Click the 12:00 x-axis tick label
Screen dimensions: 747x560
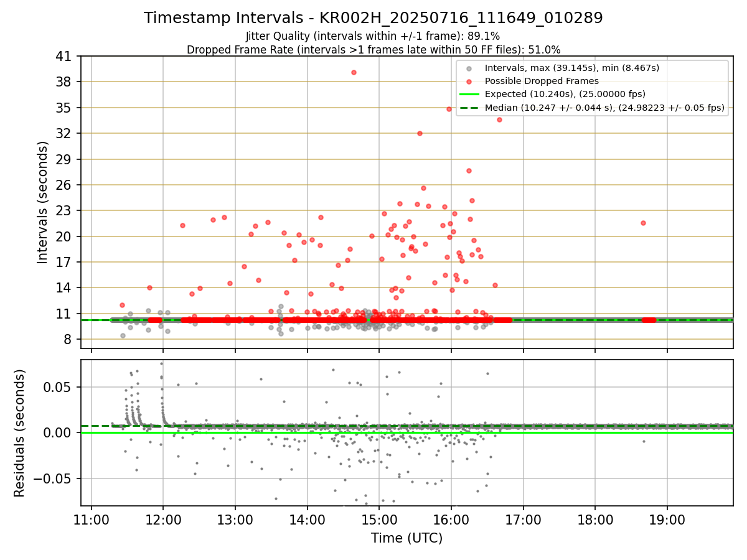[x=163, y=519]
